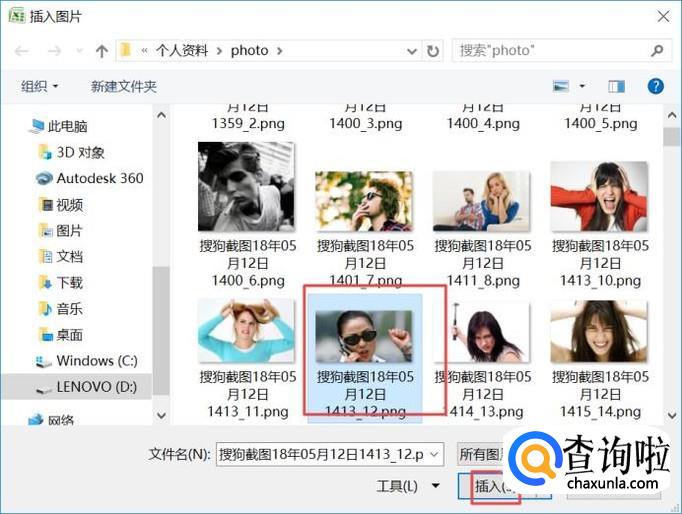
Task: Click the 新建文件夹 button
Action: 124,87
